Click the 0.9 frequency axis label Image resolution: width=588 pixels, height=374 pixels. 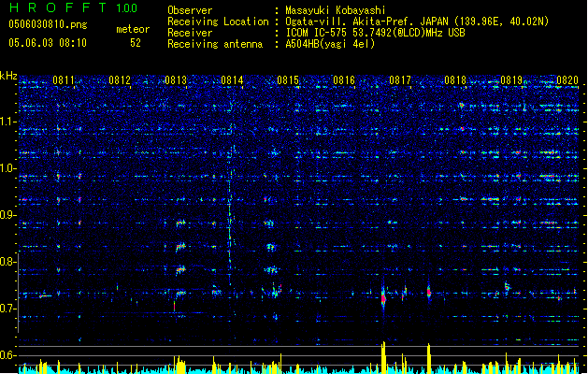click(x=8, y=215)
